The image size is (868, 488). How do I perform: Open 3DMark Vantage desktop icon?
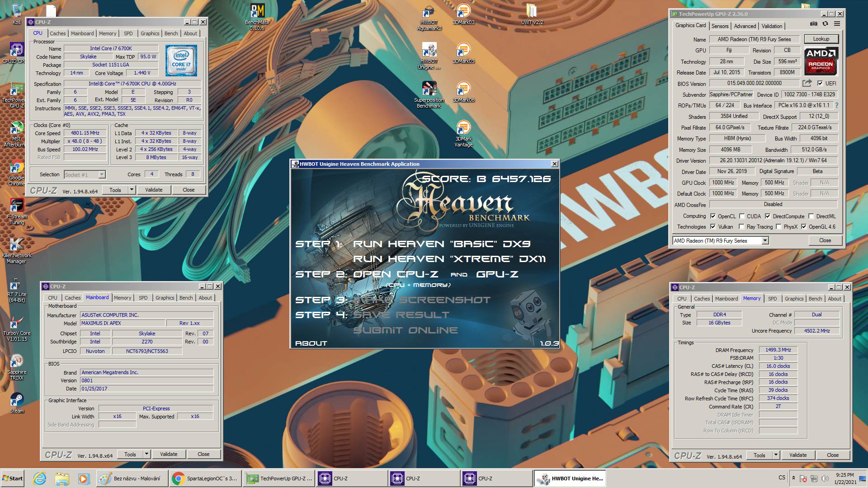coord(463,133)
